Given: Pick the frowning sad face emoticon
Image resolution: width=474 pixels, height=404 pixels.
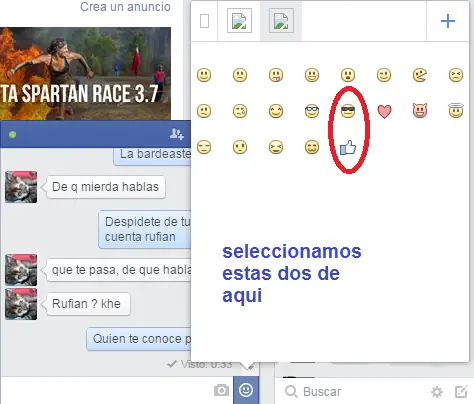Looking at the screenshot, I should click(240, 75).
